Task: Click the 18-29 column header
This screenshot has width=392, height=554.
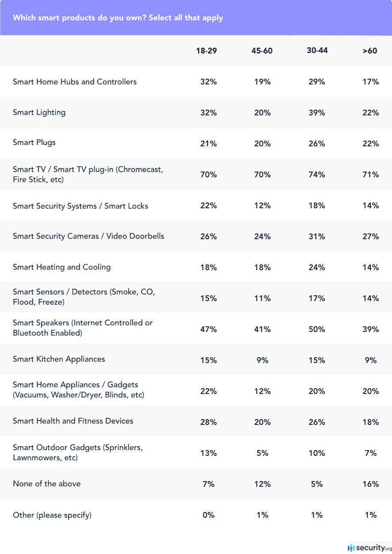Action: [x=206, y=51]
